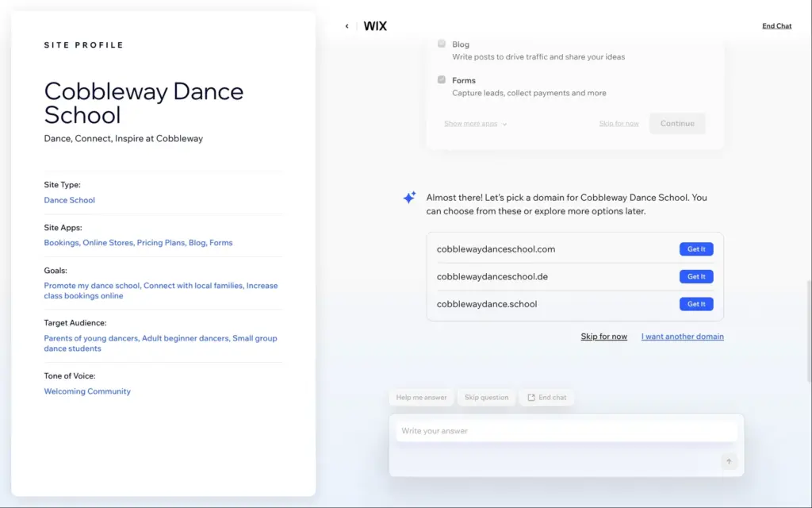Click the cobblewaydanceschool.de domain text
Viewport: 812px width, 508px height.
(492, 277)
